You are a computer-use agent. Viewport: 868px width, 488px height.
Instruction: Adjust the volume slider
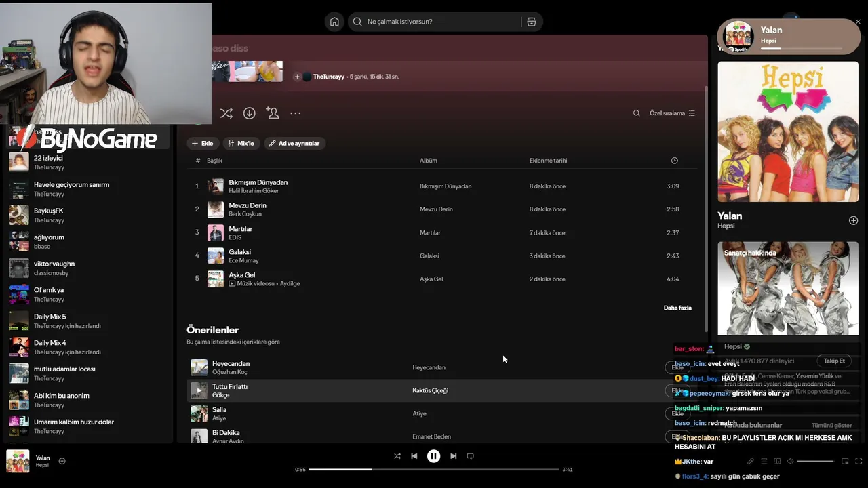point(815,461)
